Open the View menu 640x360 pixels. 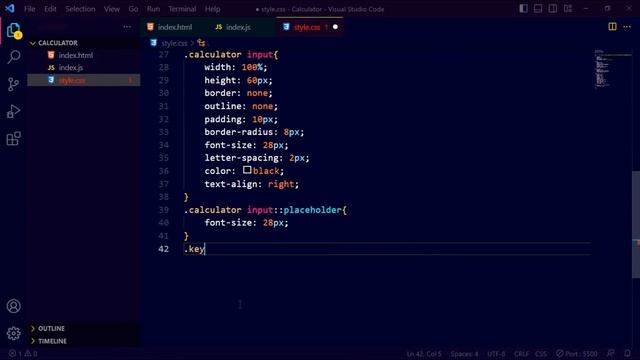111,9
